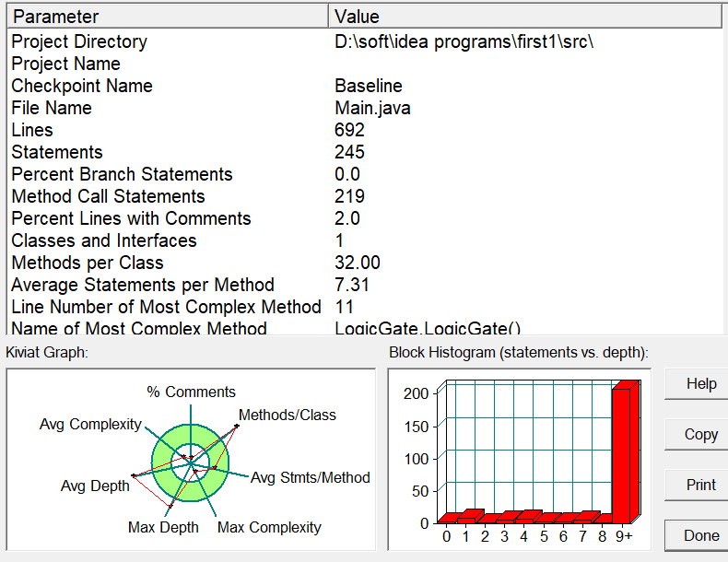The height and width of the screenshot is (562, 728).
Task: Select the Average Statements per Method row
Action: [x=365, y=285]
